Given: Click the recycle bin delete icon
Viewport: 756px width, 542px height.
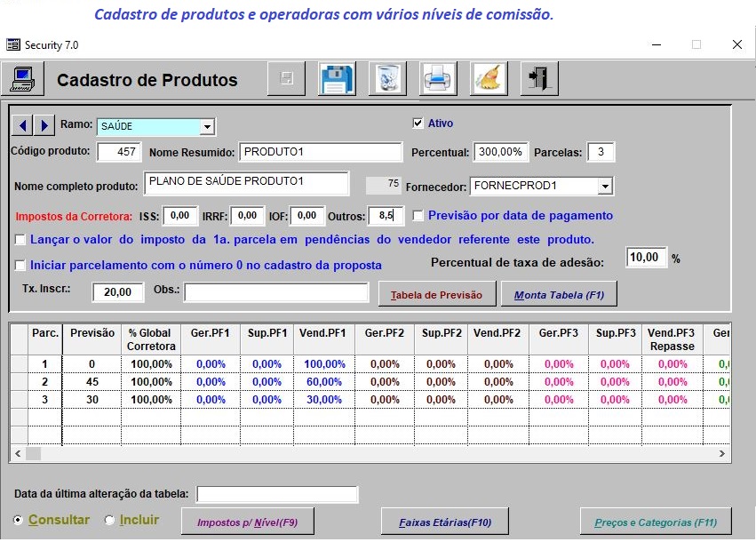Looking at the screenshot, I should pyautogui.click(x=387, y=78).
